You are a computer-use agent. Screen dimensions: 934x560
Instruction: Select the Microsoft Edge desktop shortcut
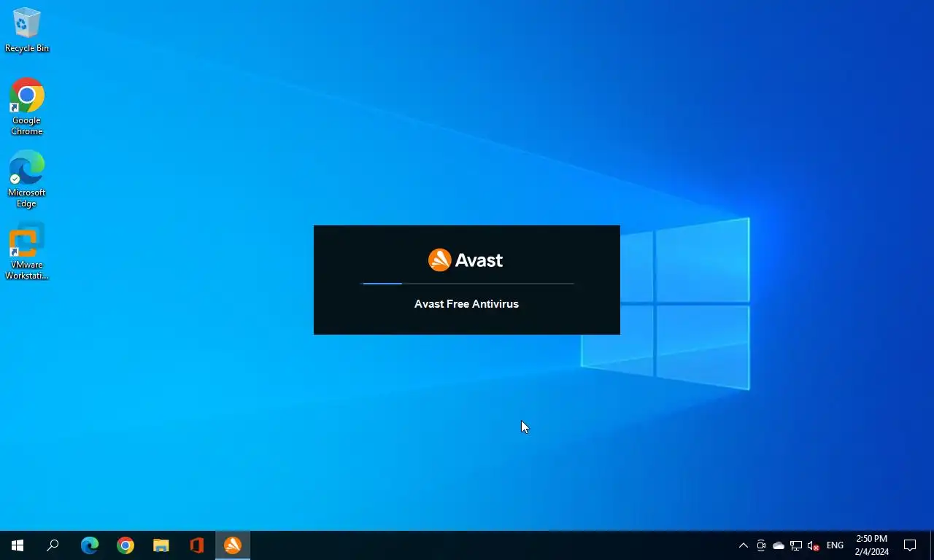point(27,179)
